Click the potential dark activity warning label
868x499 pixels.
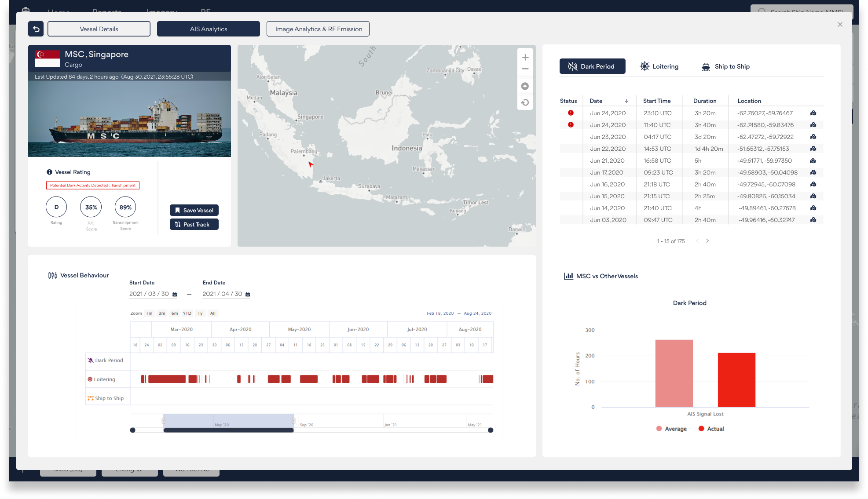[93, 186]
